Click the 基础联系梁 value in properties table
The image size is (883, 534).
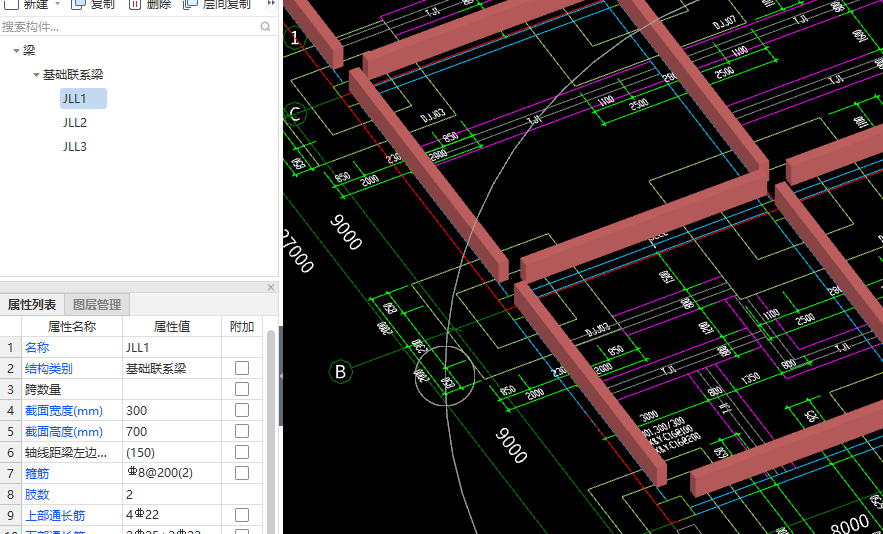click(172, 368)
